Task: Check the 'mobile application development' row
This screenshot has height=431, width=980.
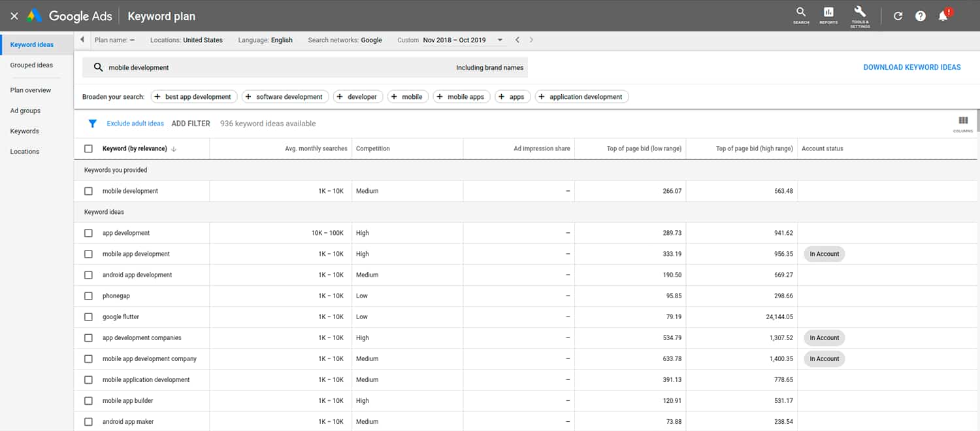Action: (x=88, y=379)
